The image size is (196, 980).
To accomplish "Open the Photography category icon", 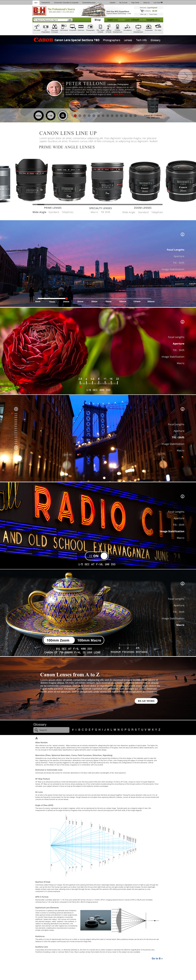I will (x=90, y=28).
